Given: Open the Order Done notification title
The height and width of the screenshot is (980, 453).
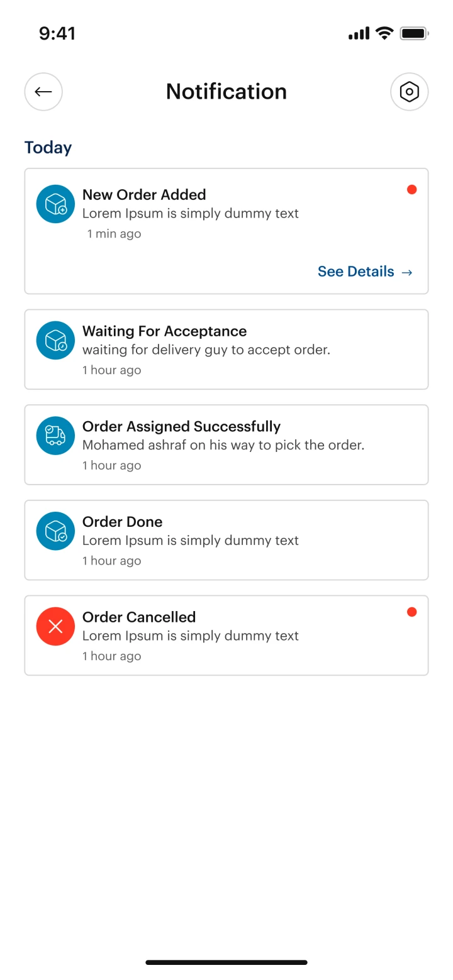Looking at the screenshot, I should (x=122, y=522).
